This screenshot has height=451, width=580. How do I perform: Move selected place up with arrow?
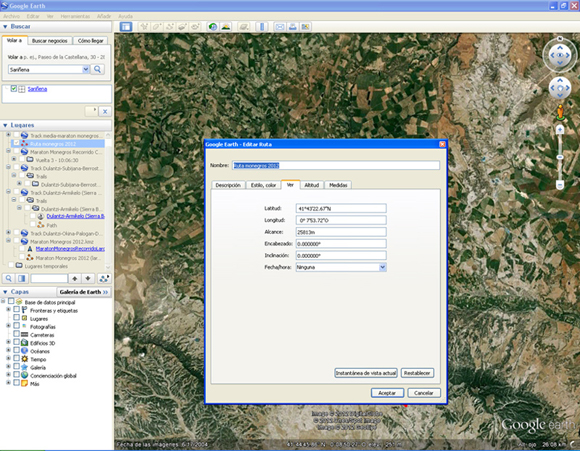[75, 278]
